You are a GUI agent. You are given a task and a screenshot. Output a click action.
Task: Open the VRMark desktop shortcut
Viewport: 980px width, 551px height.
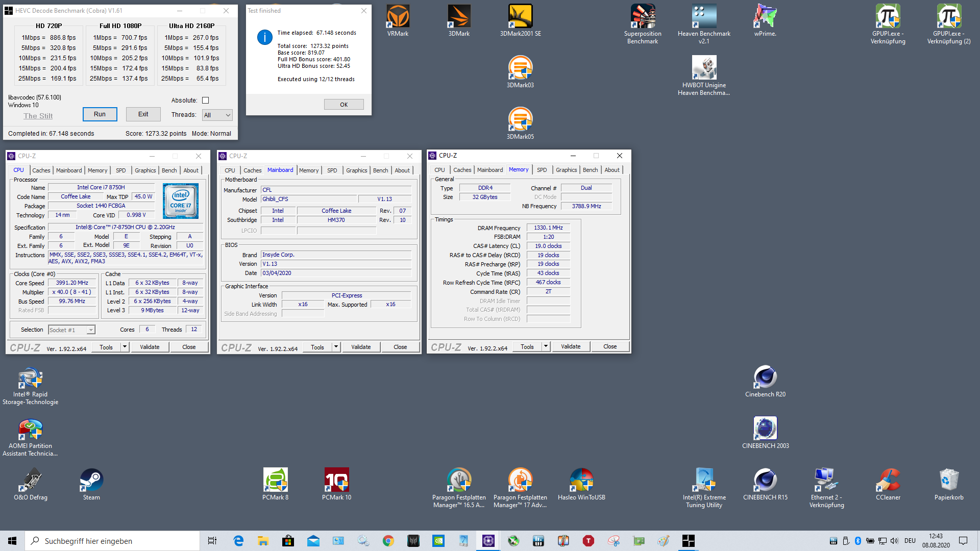tap(398, 21)
